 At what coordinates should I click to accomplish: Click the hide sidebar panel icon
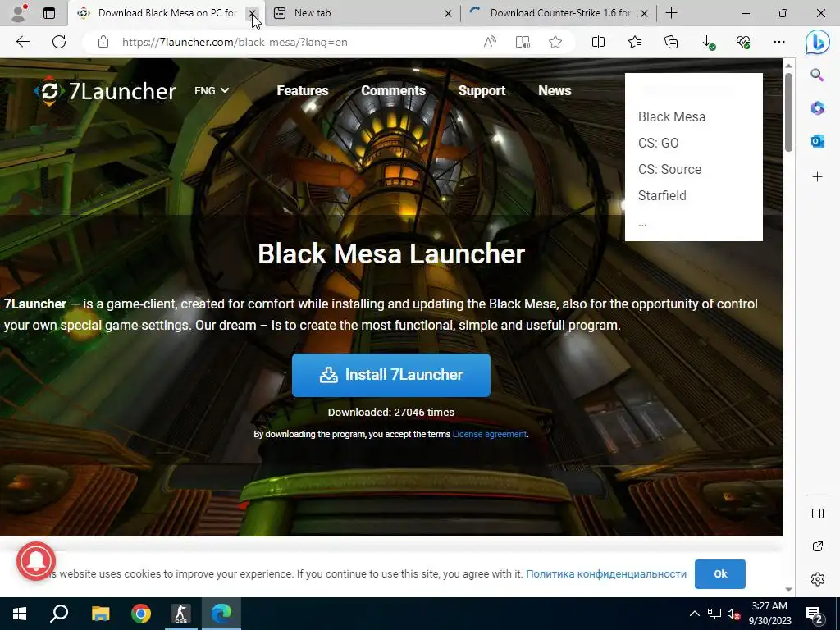tap(818, 514)
